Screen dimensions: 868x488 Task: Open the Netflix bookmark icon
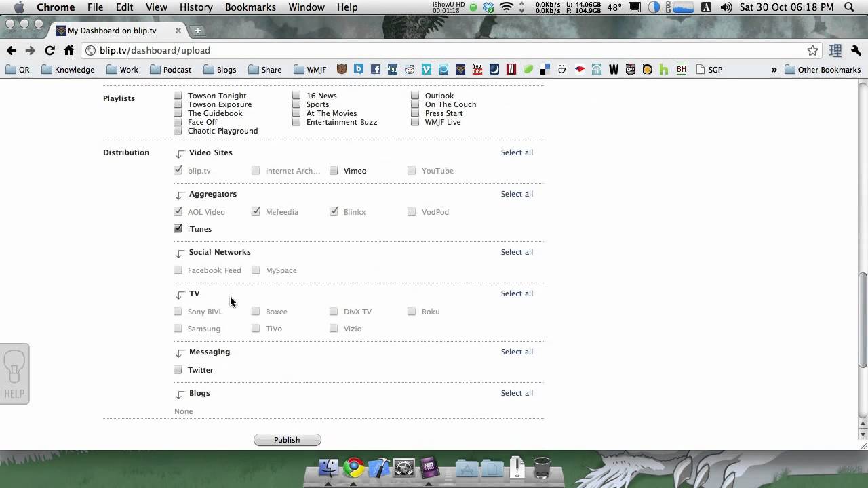tap(511, 69)
